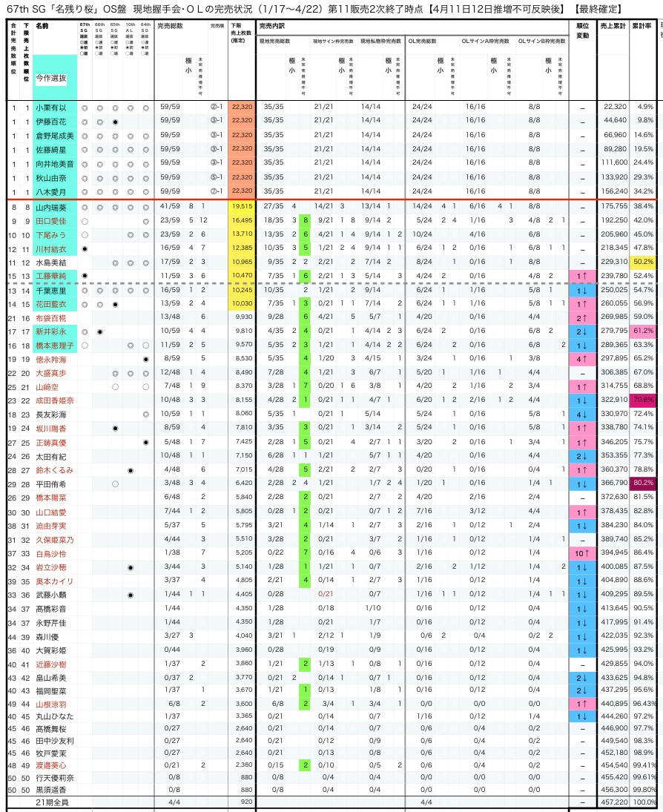663x812 pixels.
Task: Click the filled circle in 坂川陽香's row
Action: pos(115,428)
